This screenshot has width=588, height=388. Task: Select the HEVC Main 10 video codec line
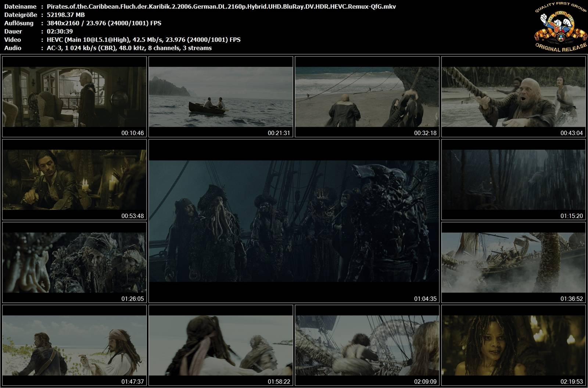144,40
